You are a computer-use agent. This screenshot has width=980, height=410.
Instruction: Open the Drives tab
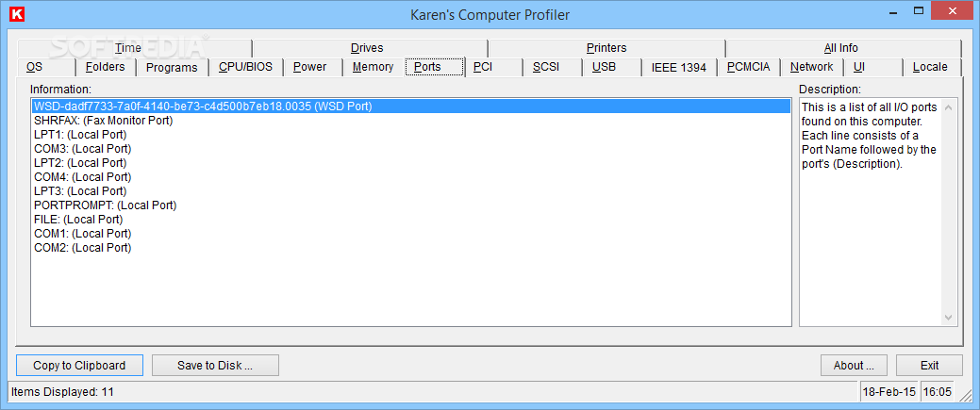point(370,47)
